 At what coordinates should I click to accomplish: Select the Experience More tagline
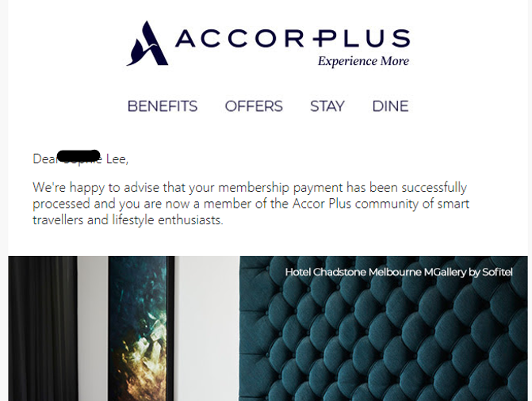363,61
